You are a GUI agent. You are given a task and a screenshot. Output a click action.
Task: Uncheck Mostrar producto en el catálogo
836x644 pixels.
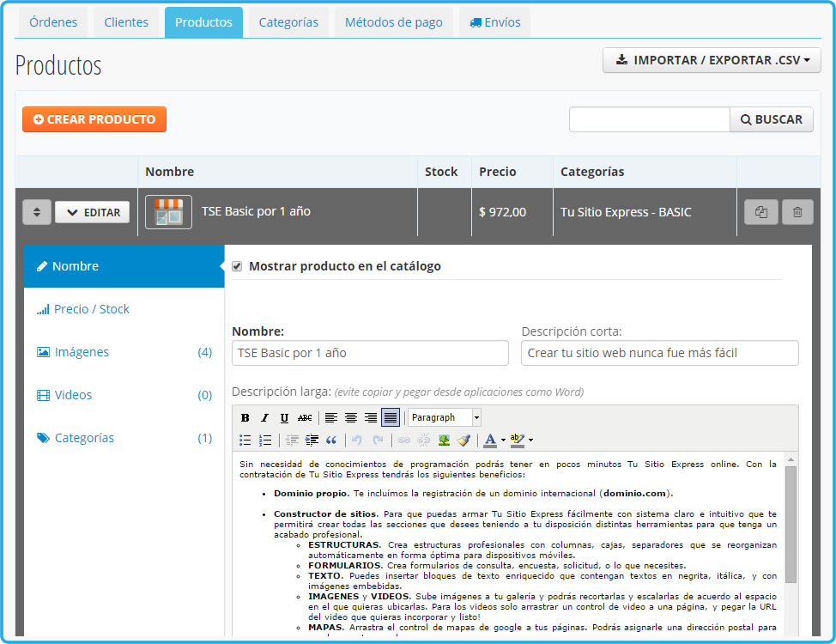(x=237, y=266)
